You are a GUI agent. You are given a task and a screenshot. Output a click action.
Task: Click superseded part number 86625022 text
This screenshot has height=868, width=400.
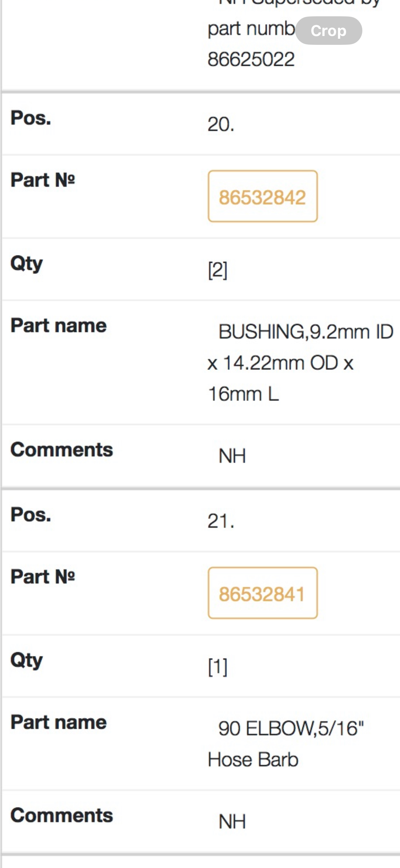(x=251, y=59)
